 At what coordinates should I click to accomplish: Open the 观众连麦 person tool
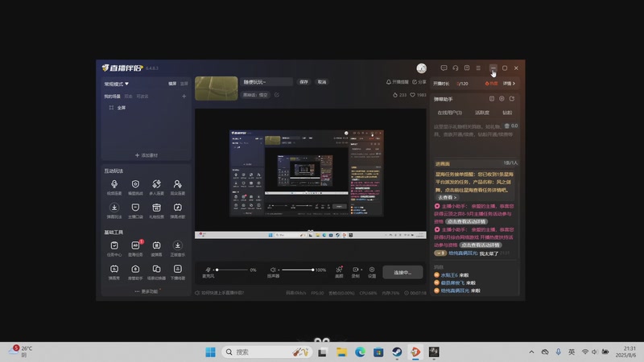pos(177,187)
